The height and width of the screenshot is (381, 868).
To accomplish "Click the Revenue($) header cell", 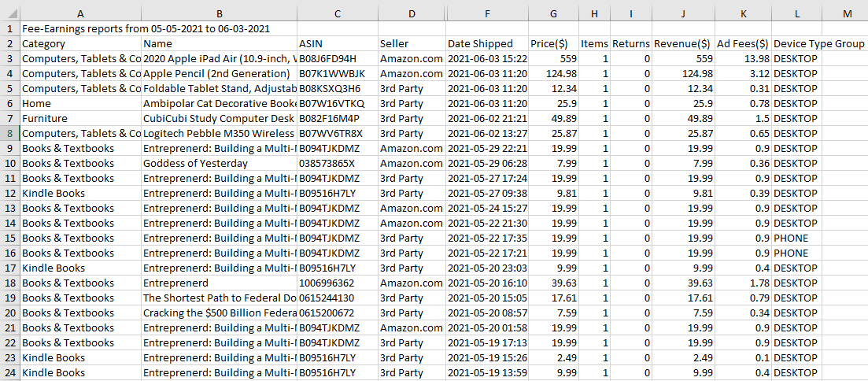I will (684, 44).
